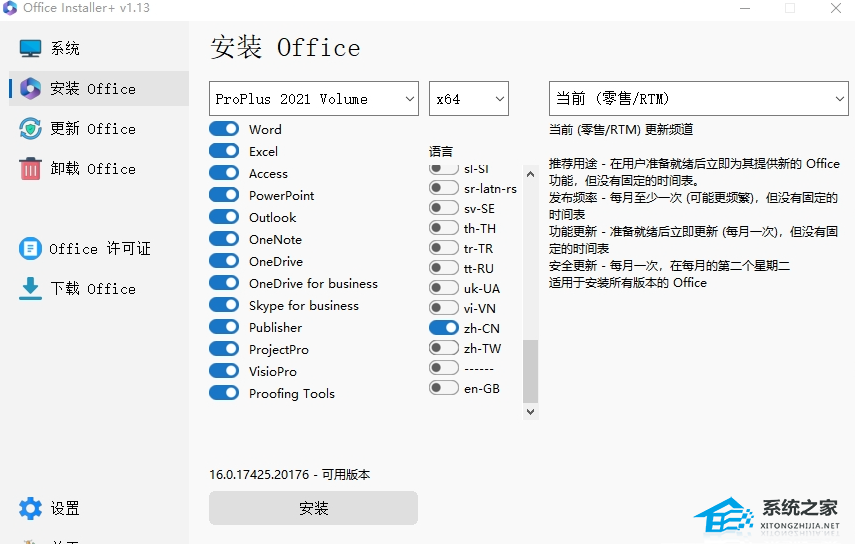Click the monitor icon beside 系统
The image size is (855, 544).
tap(30, 48)
